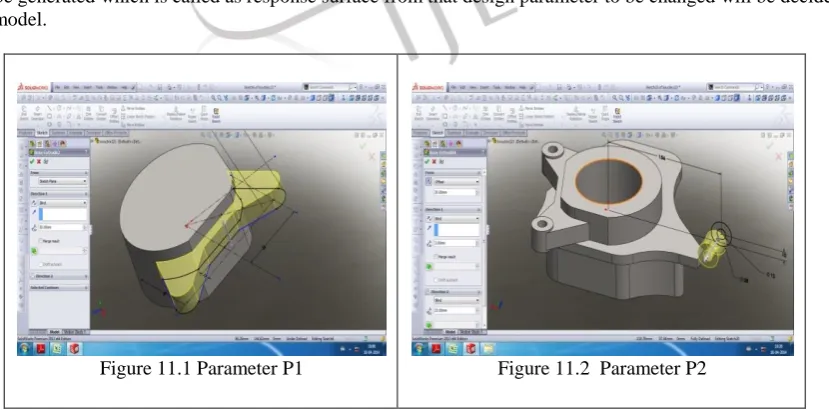Toggle Merge result checkbox in the left window
Image resolution: width=829 pixels, height=410 pixels.
pyautogui.click(x=41, y=241)
